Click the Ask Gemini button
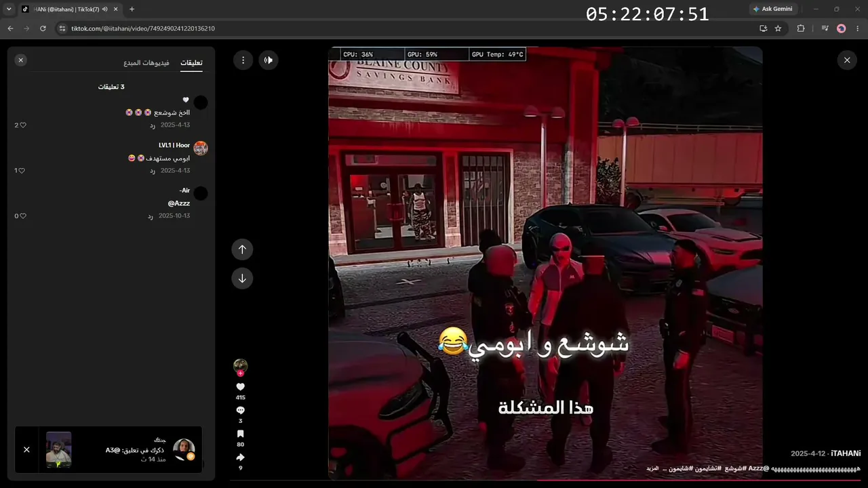Image resolution: width=868 pixels, height=488 pixels. (x=773, y=9)
